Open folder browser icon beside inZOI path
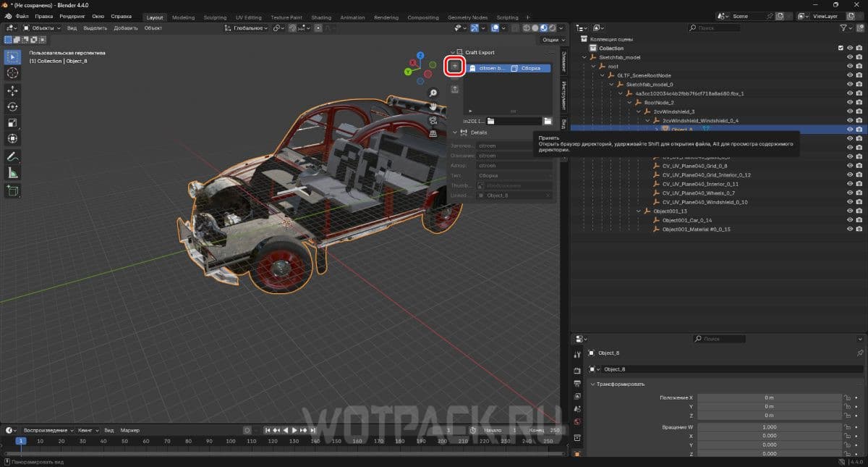This screenshot has height=467, width=868. tap(548, 121)
